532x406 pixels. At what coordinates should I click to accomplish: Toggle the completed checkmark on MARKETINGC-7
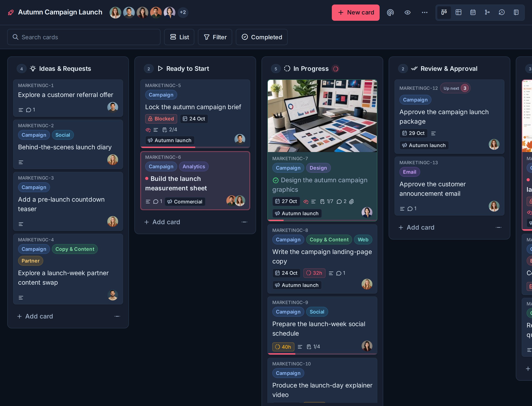pyautogui.click(x=275, y=180)
